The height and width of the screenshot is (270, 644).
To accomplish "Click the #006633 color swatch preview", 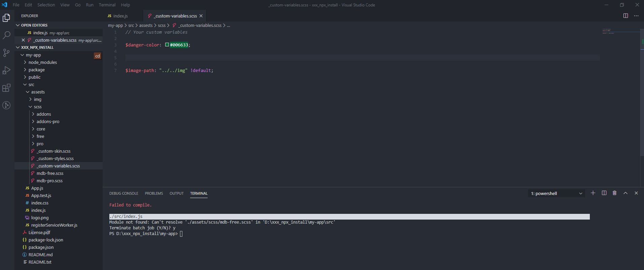I will click(x=167, y=45).
